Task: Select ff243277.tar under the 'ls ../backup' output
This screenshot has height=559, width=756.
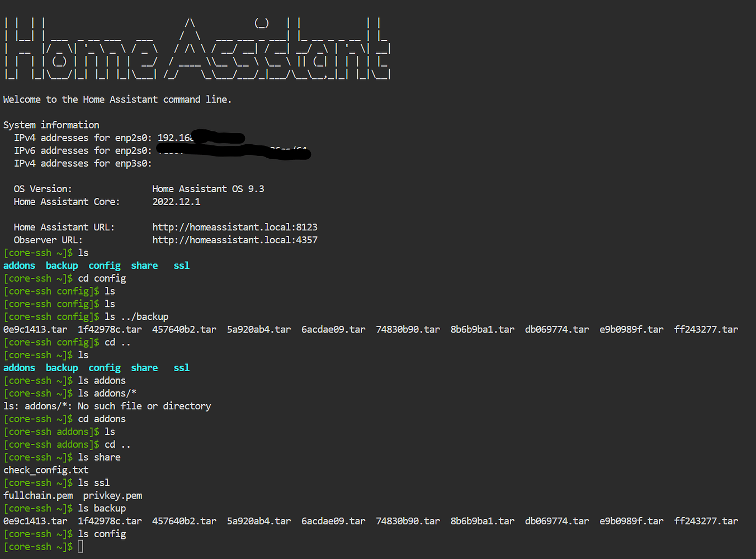Action: [706, 330]
